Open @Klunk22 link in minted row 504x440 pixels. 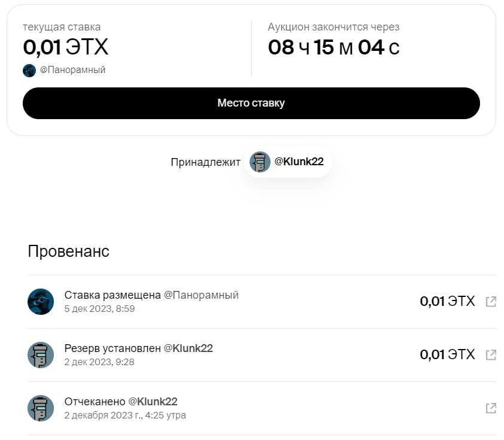[153, 402]
